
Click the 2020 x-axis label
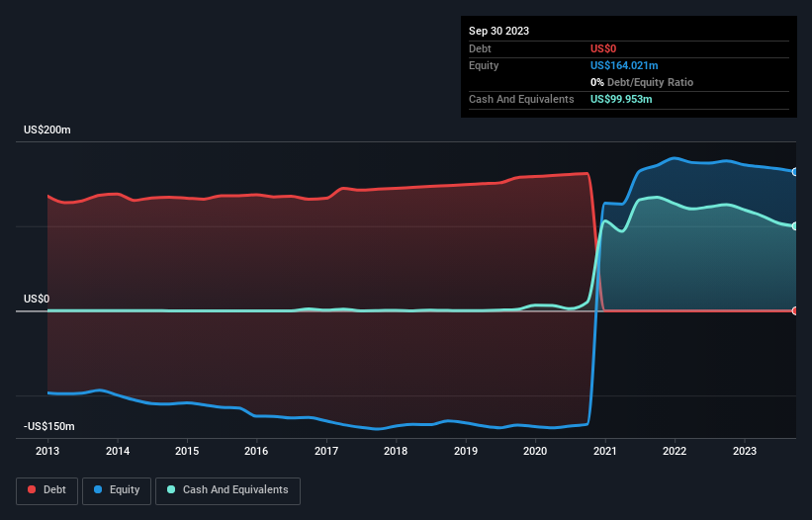[535, 451]
